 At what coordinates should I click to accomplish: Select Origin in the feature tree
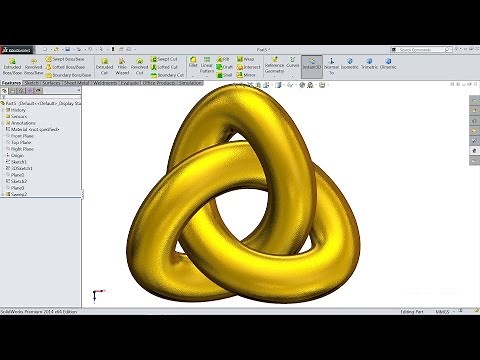click(15, 155)
